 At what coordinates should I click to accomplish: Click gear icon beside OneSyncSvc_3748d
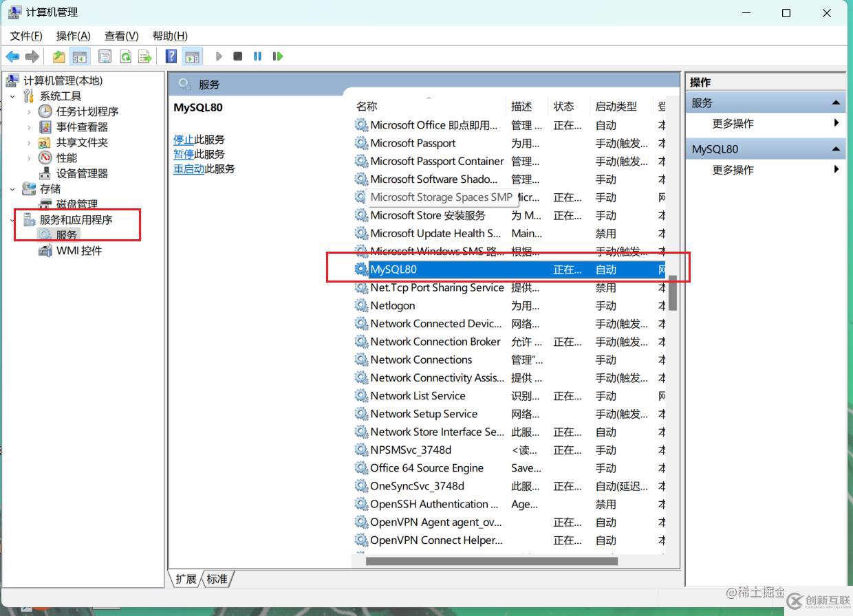click(361, 486)
